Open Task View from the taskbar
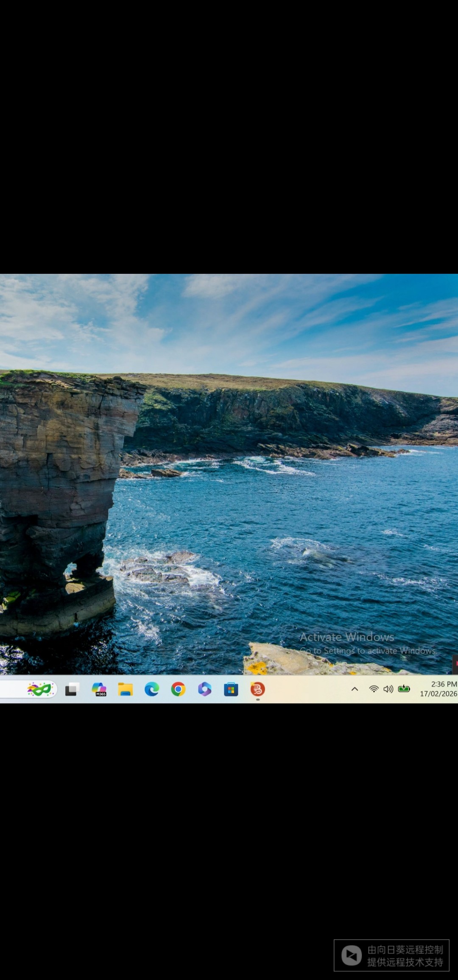Viewport: 458px width, 980px height. click(x=72, y=690)
